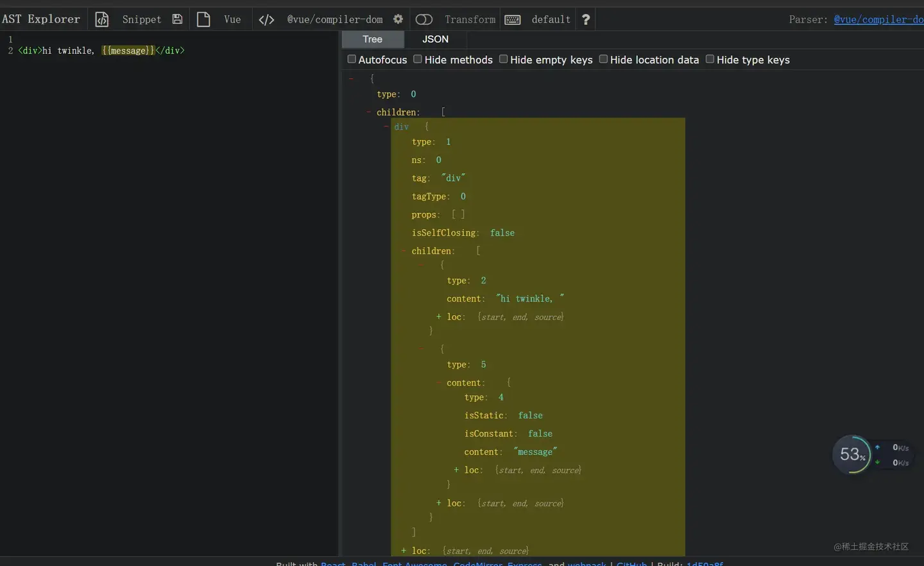Viewport: 924px width, 566px height.
Task: Select the Tree tab
Action: (x=372, y=39)
